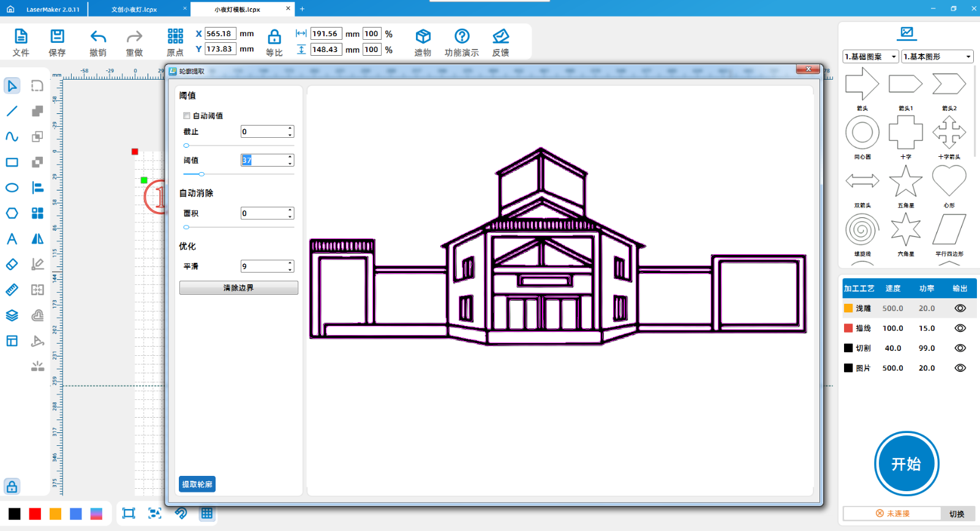The height and width of the screenshot is (531, 980).
Task: Pick the red color swatch
Action: point(35,514)
